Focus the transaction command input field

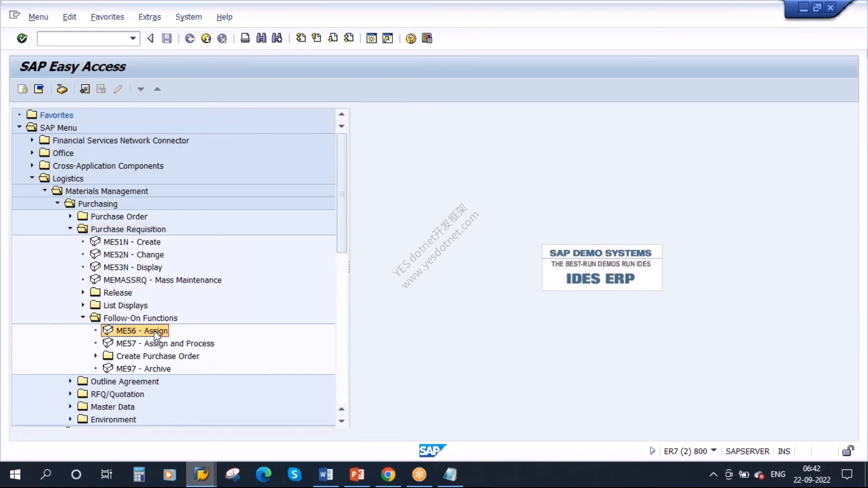pos(84,38)
